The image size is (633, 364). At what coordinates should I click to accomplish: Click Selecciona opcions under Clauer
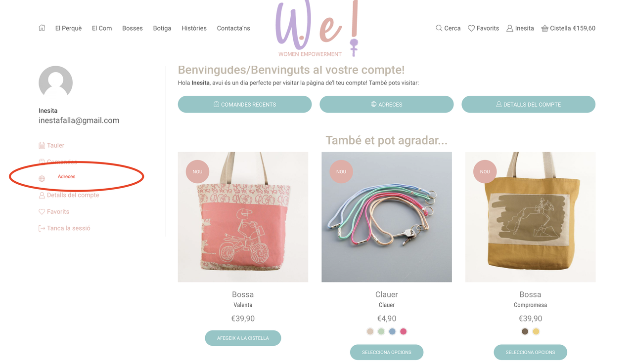click(x=387, y=352)
